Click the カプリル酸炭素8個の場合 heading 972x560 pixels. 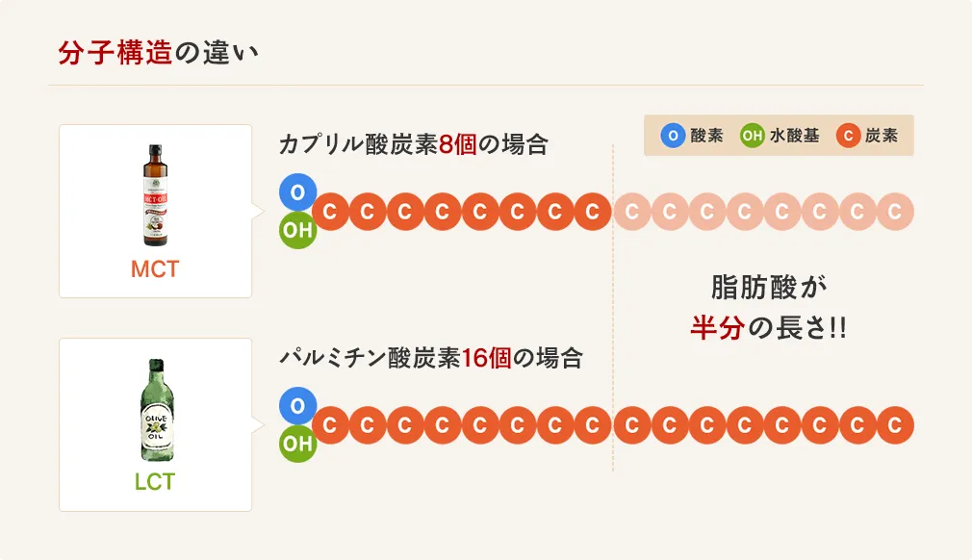[413, 145]
